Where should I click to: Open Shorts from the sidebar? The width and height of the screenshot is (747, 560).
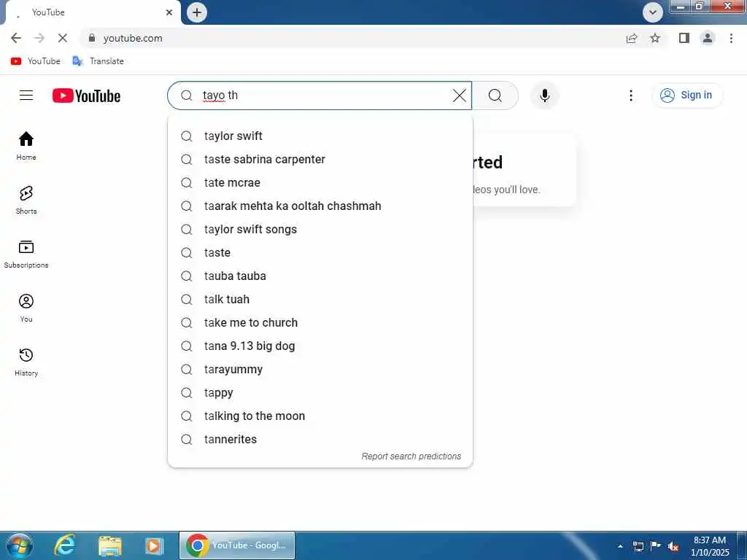click(x=26, y=200)
